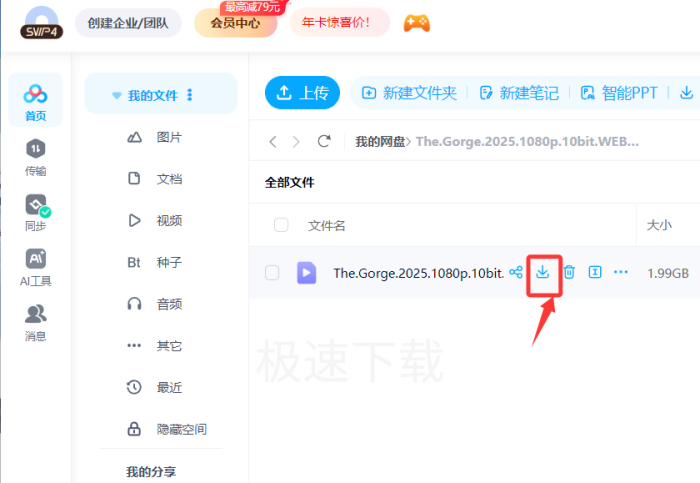Toggle the select-all checkbox in header
This screenshot has width=700, height=483.
tap(281, 225)
